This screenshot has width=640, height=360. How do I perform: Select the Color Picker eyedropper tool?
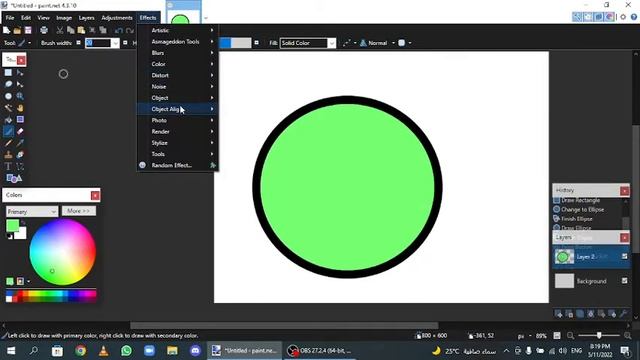tap(20, 143)
